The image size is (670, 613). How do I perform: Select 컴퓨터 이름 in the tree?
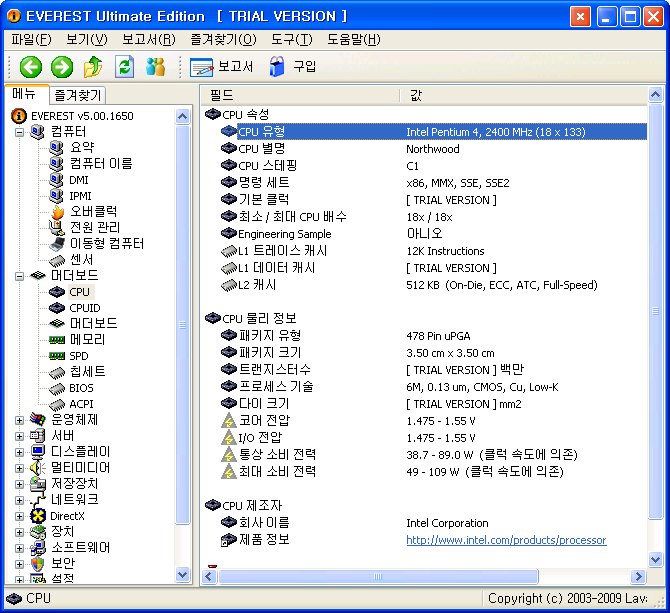click(101, 164)
